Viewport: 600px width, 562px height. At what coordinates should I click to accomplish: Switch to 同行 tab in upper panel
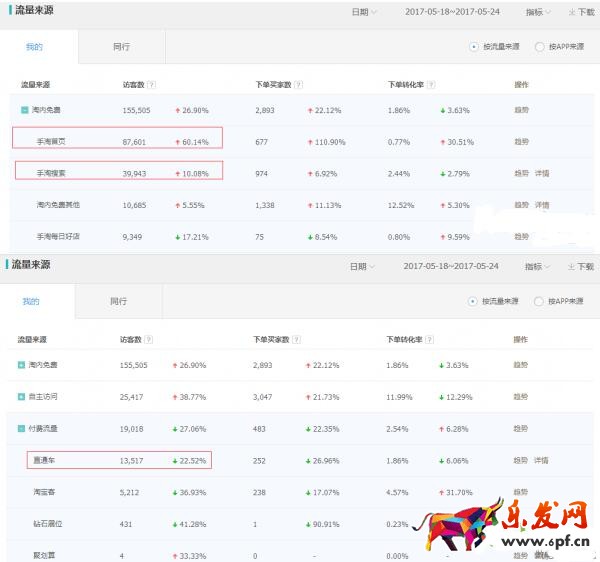coord(122,47)
